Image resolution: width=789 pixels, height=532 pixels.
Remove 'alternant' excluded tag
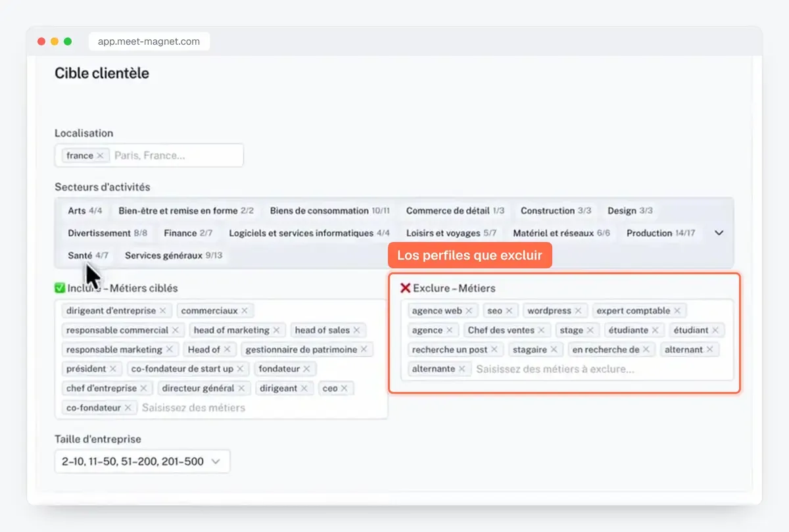709,350
